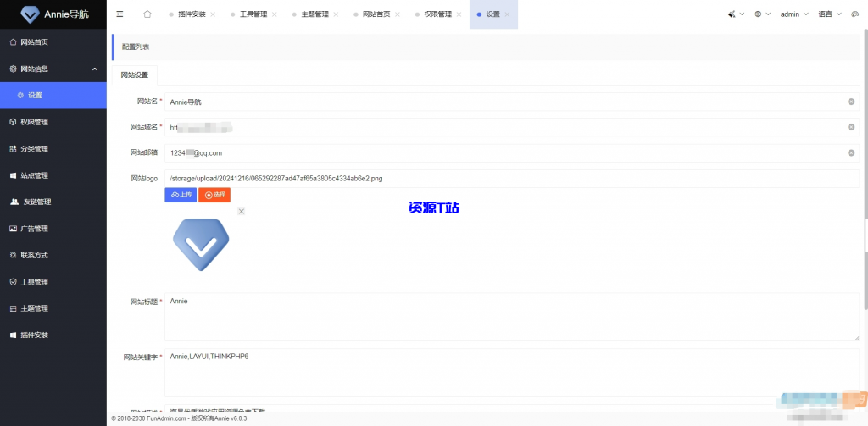This screenshot has height=426, width=868.
Task: Click the 工具管理 shield icon in sidebar
Action: (14, 282)
